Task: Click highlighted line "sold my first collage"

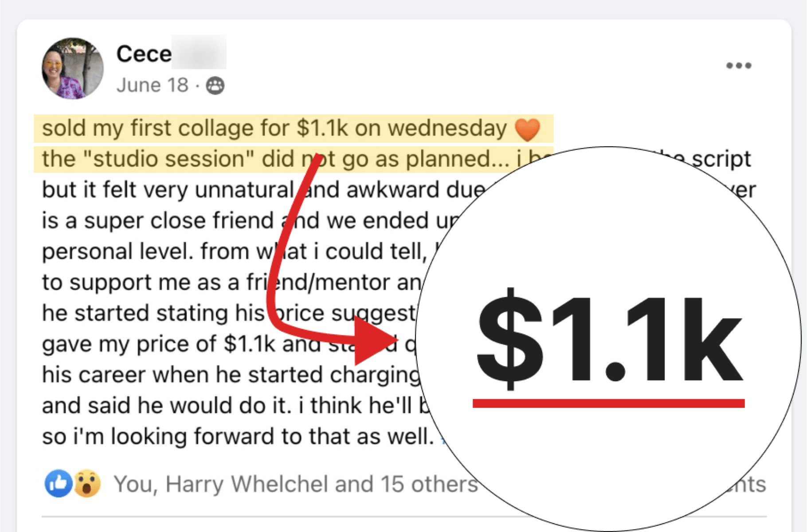Action: (274, 129)
